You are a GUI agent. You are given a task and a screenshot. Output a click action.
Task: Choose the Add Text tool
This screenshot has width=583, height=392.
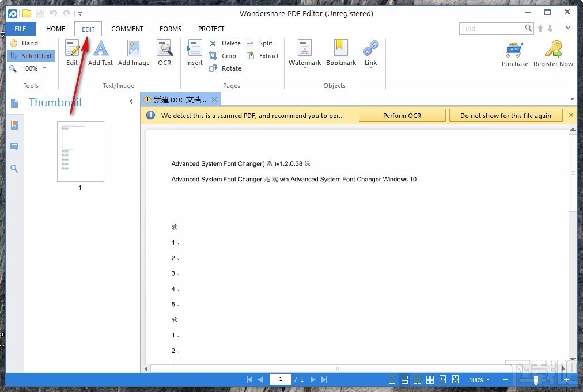[100, 53]
